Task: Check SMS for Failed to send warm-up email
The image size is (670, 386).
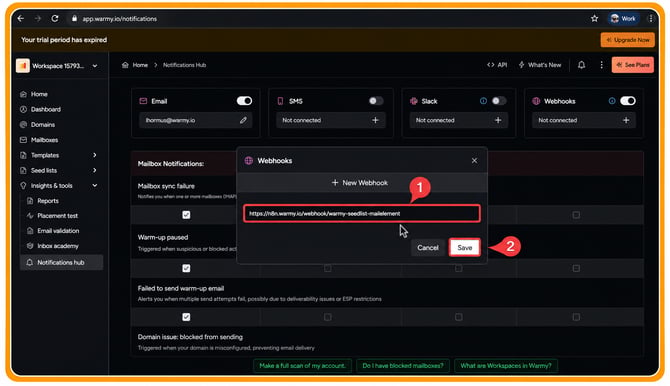Action: tap(327, 317)
